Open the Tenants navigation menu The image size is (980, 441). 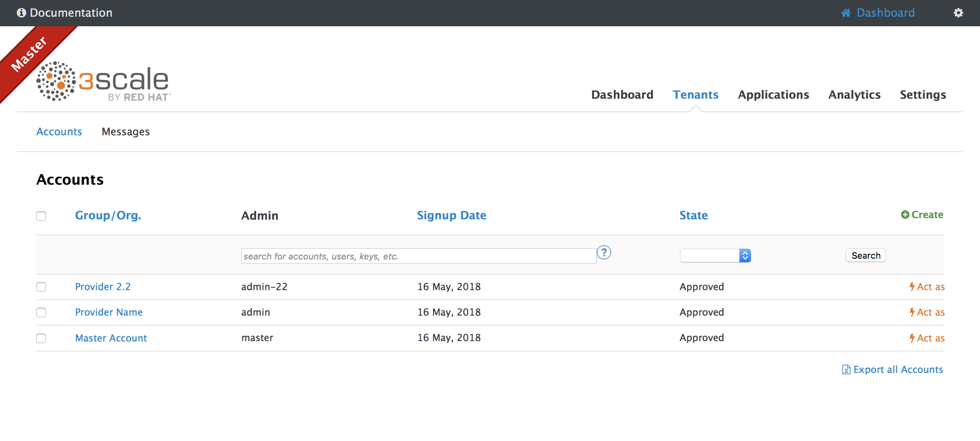(x=696, y=95)
